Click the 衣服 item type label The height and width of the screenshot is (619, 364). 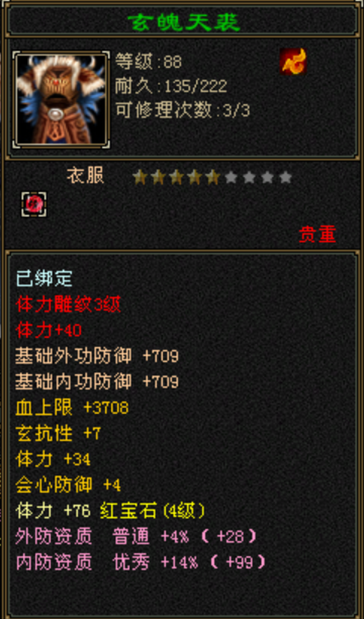tap(86, 175)
